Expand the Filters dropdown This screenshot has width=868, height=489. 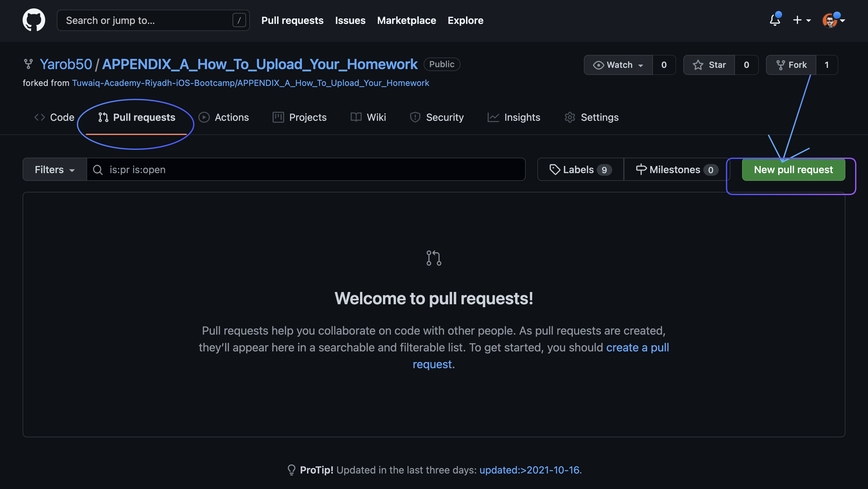tap(54, 170)
